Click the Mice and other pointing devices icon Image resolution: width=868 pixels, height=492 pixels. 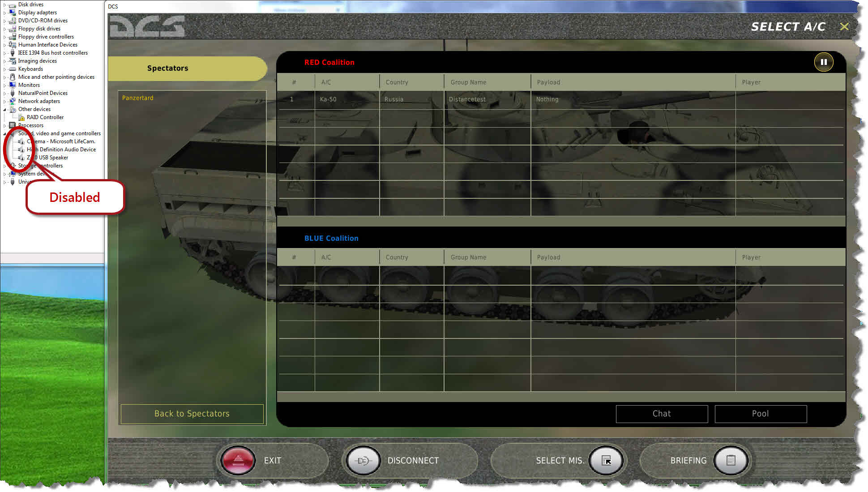13,77
